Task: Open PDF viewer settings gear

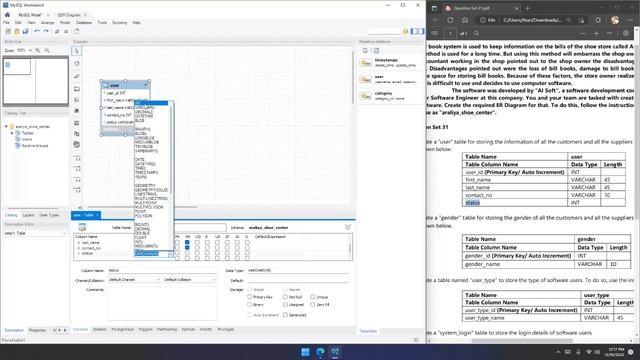Action: (626, 33)
